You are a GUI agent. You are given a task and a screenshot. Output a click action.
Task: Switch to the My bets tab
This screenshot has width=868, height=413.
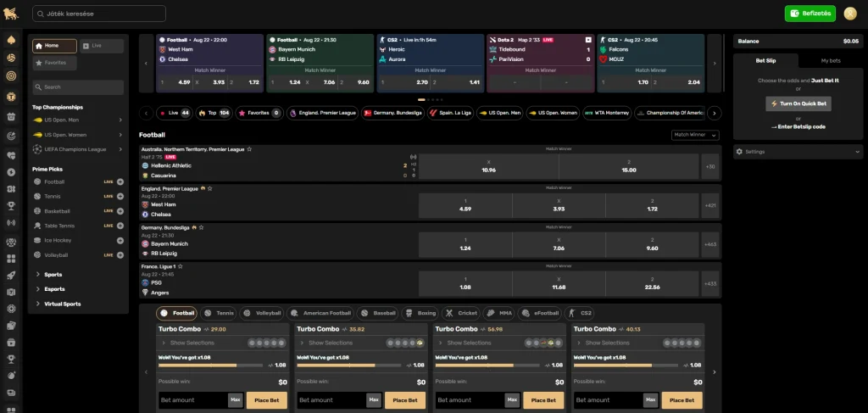(x=831, y=60)
